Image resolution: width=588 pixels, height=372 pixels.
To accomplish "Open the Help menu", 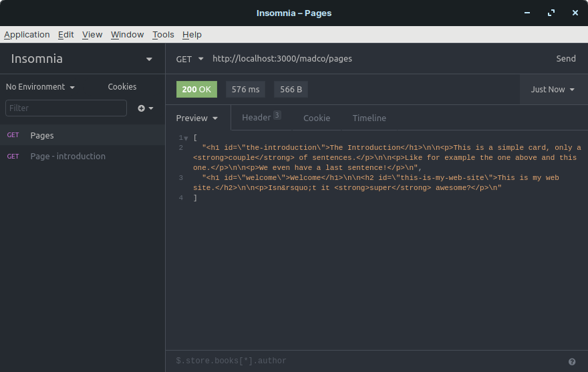I will (x=192, y=35).
